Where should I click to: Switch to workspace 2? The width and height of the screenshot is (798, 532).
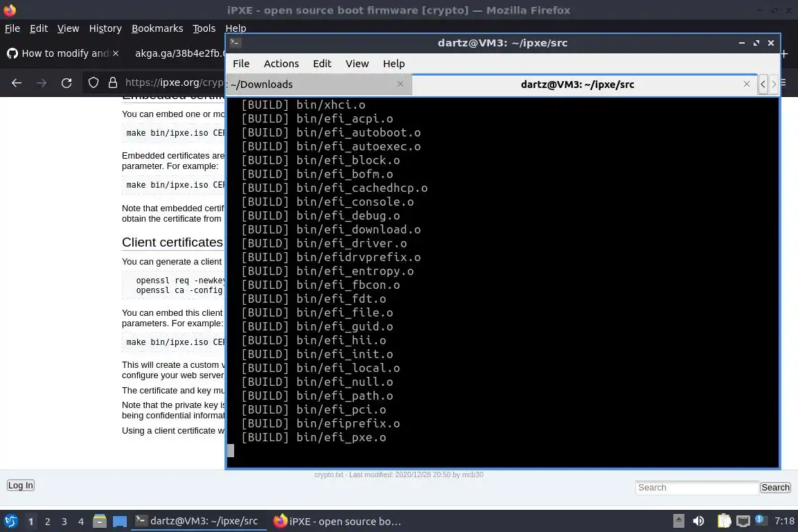pyautogui.click(x=47, y=522)
